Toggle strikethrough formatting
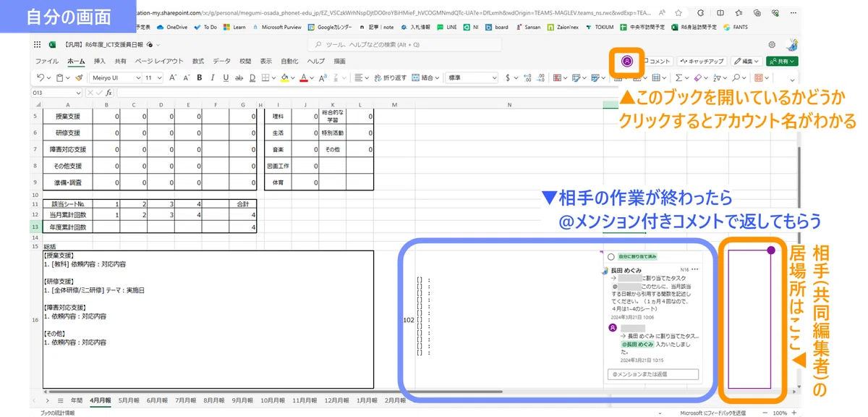The image size is (868, 417). 239,77
